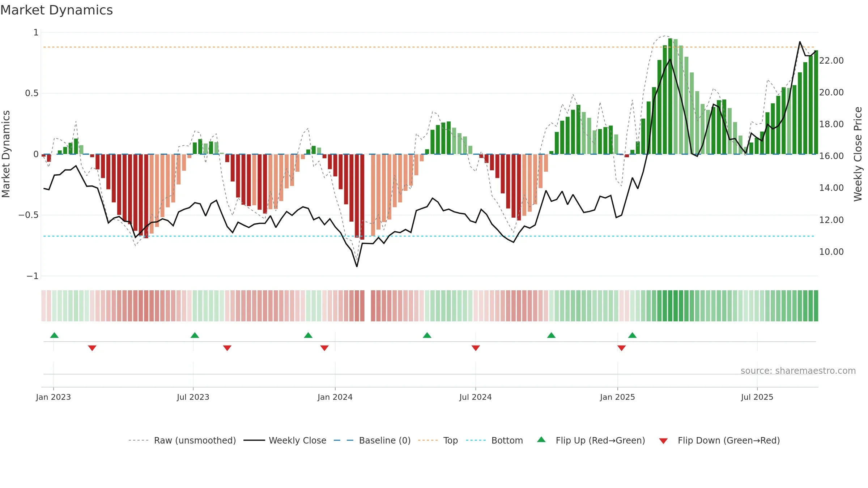The width and height of the screenshot is (868, 488).
Task: Click the last green heat-strip cell at right
Action: pos(816,306)
